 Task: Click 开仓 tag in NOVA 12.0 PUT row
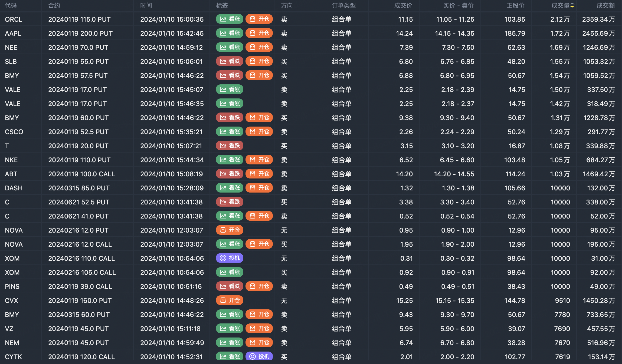[x=230, y=230]
